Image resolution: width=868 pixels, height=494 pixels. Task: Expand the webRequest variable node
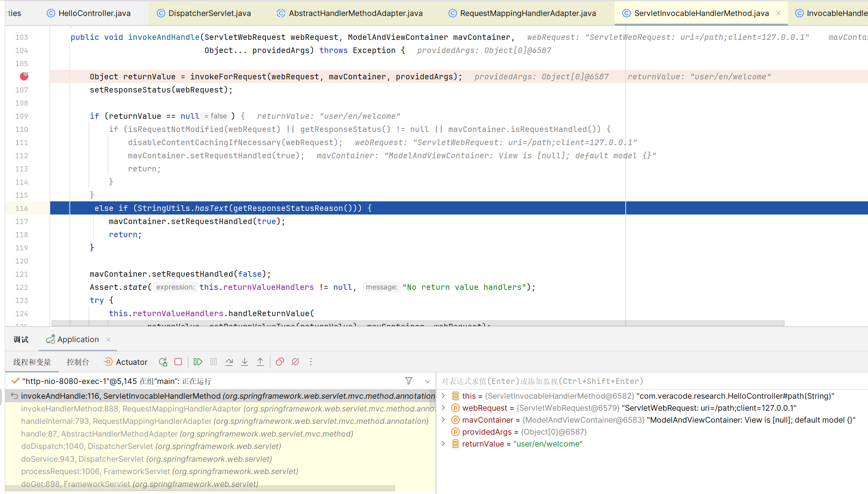pos(443,408)
